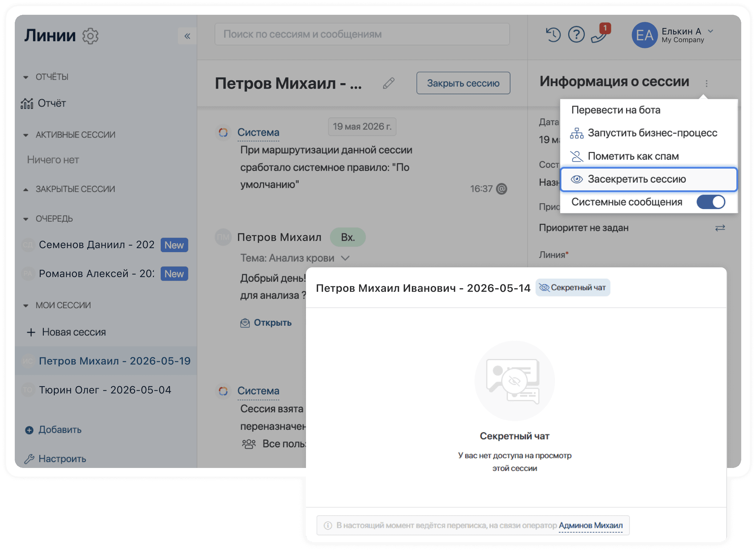Viewport: 756px width, 556px height.
Task: Click the business process diagram icon
Action: point(576,133)
